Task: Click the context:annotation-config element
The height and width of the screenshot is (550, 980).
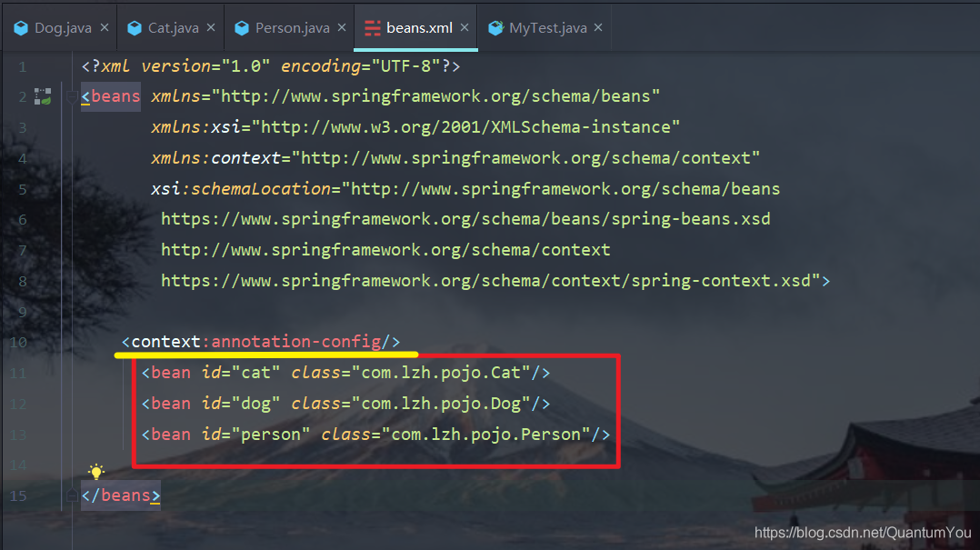Action: [261, 342]
